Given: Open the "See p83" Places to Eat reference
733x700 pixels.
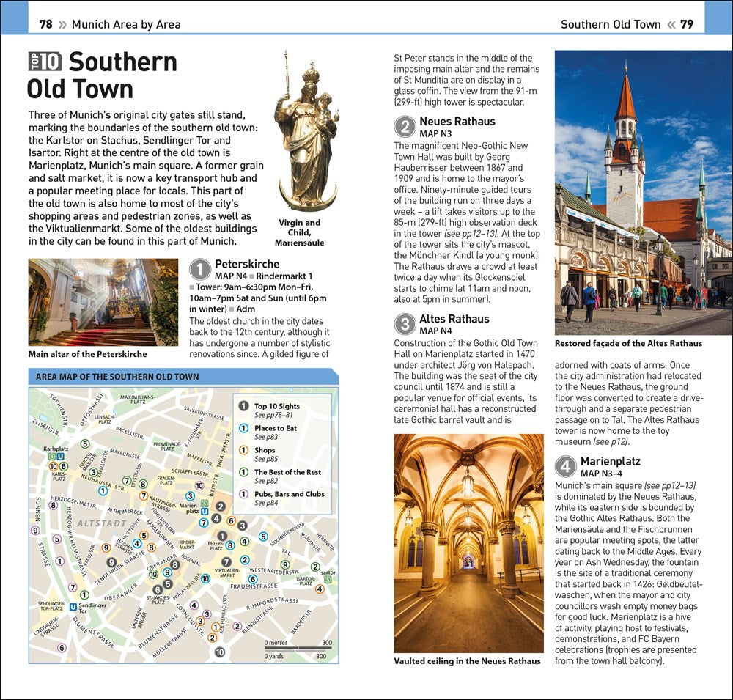Looking at the screenshot, I should pos(265,438).
